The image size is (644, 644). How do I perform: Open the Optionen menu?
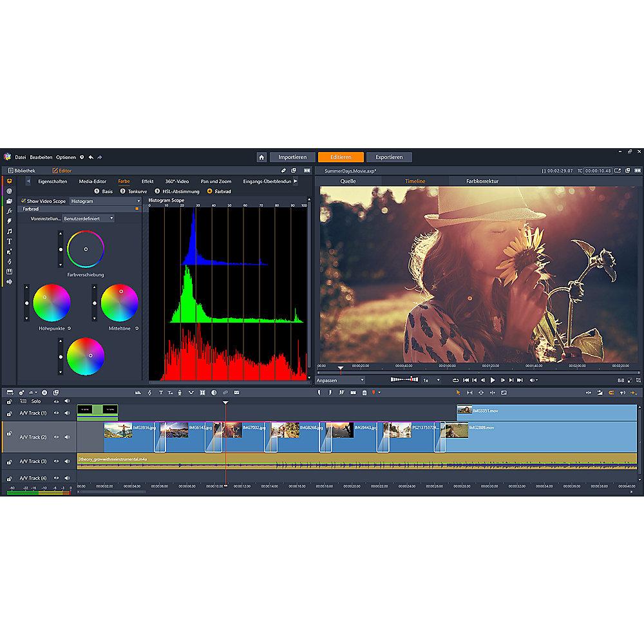[66, 157]
